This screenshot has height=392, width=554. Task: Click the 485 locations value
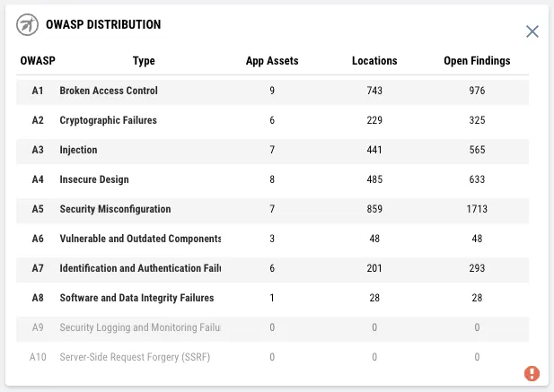point(374,179)
